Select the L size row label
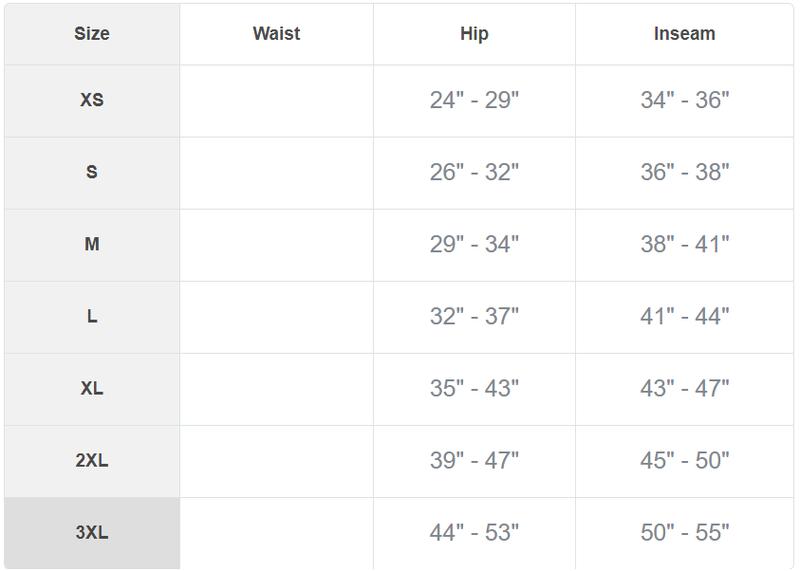Screen dimensions: 800x571 (92, 316)
